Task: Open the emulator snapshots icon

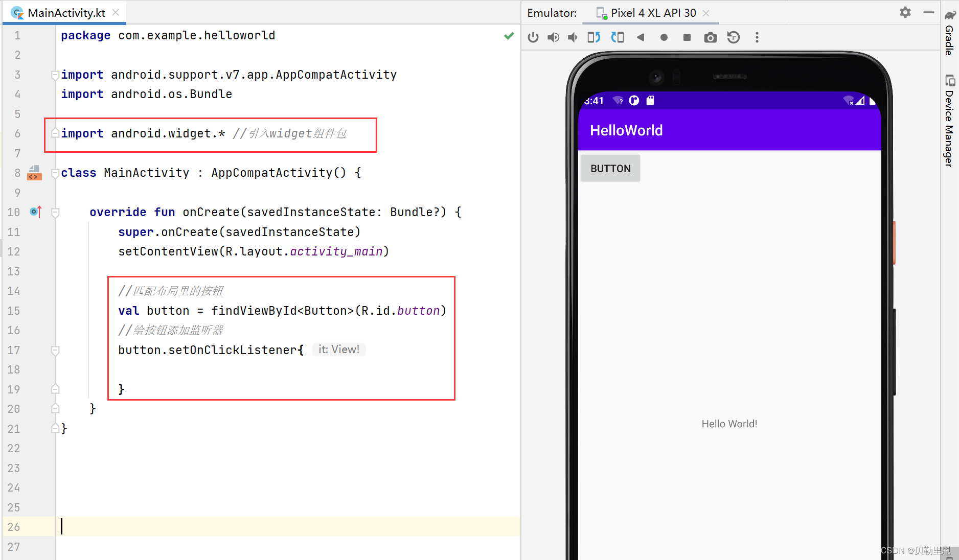Action: click(x=734, y=37)
